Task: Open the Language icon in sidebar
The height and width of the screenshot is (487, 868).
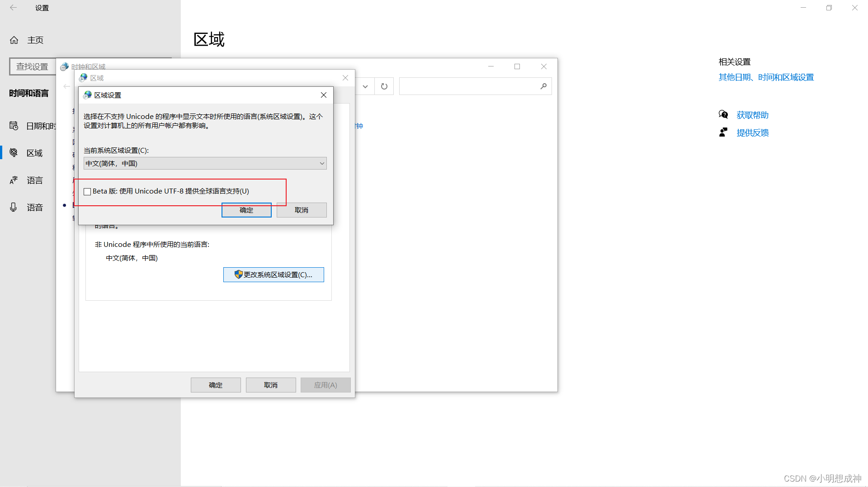Action: coord(14,180)
